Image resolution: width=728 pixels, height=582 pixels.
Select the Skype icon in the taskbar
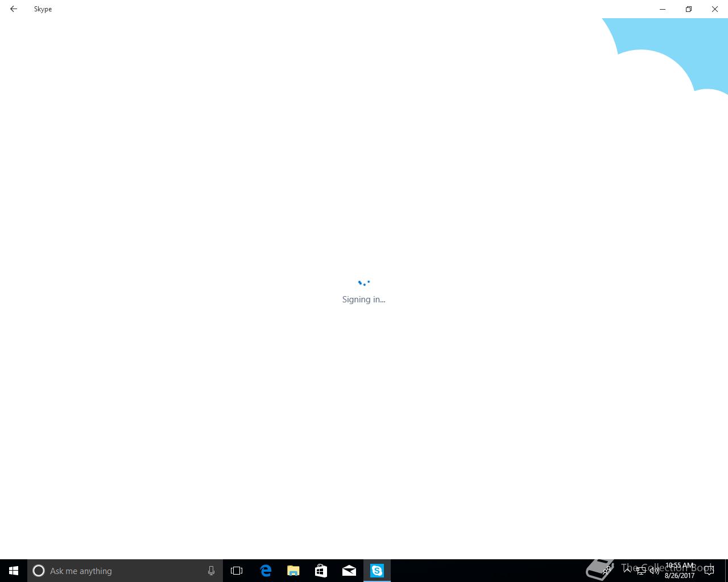pos(377,571)
